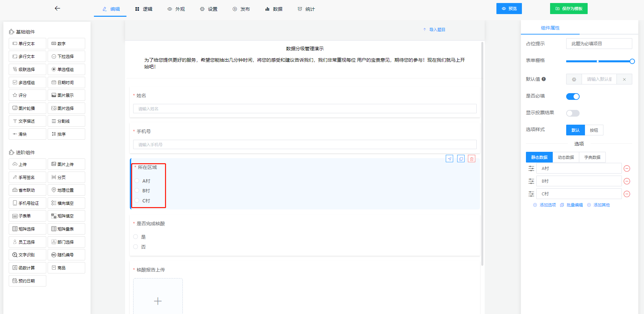Screen dimensions: 644x314
Task: Delete the 所在区域 component via trash icon
Action: click(472, 159)
